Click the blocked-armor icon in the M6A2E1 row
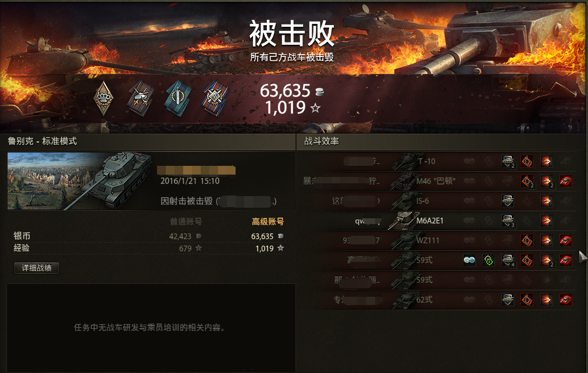Viewport: 588px width, 373px height. (x=508, y=221)
